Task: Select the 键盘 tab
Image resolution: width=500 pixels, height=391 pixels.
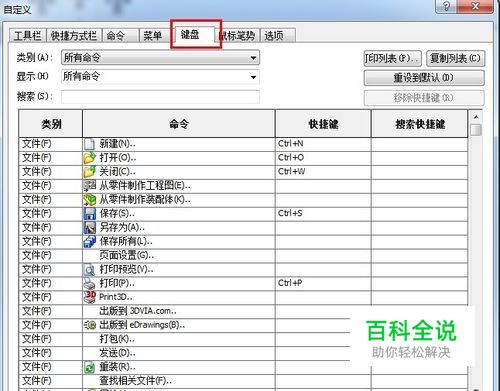Action: point(195,35)
